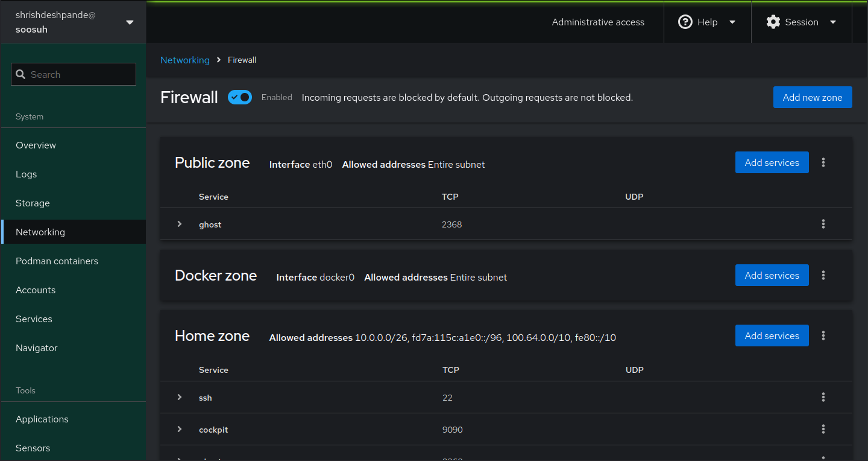The image size is (868, 461).
Task: Disable the Firewall toggle switch
Action: click(239, 97)
